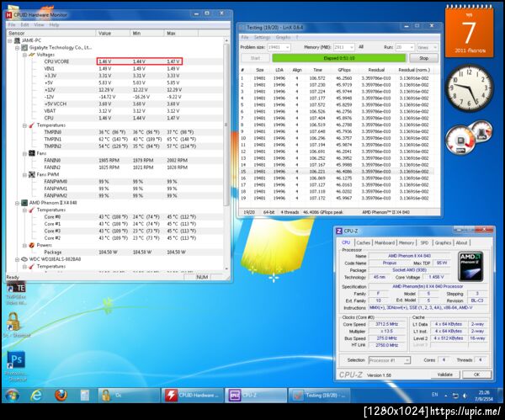505x420 pixels.
Task: Open the File menu in HWMonitor
Action: tap(11, 24)
